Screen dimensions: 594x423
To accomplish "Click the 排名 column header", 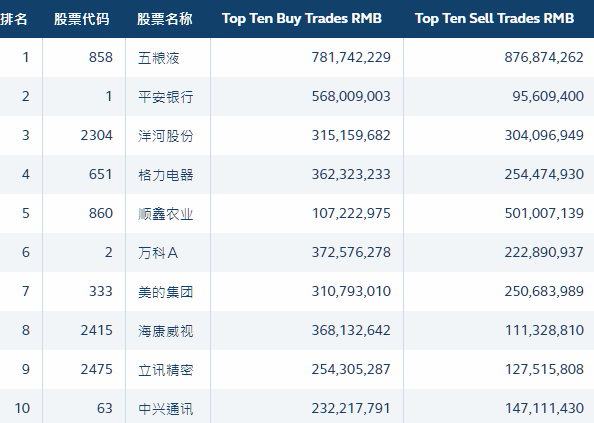I will (x=14, y=19).
